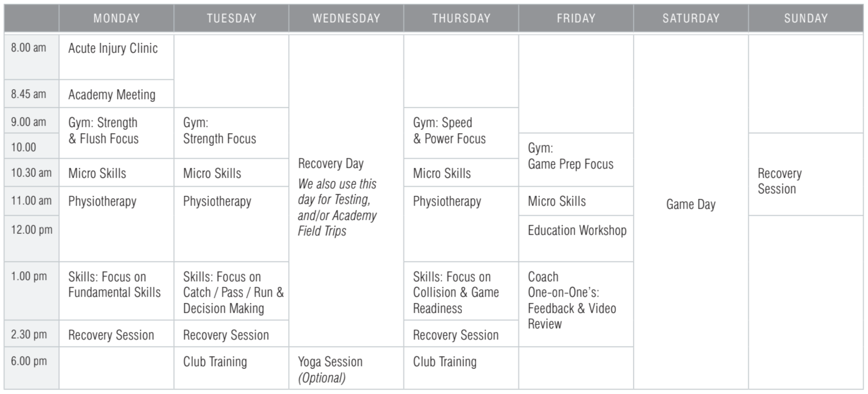Select the 6.00 pm time row label
Image resolution: width=868 pixels, height=394 pixels.
(31, 368)
